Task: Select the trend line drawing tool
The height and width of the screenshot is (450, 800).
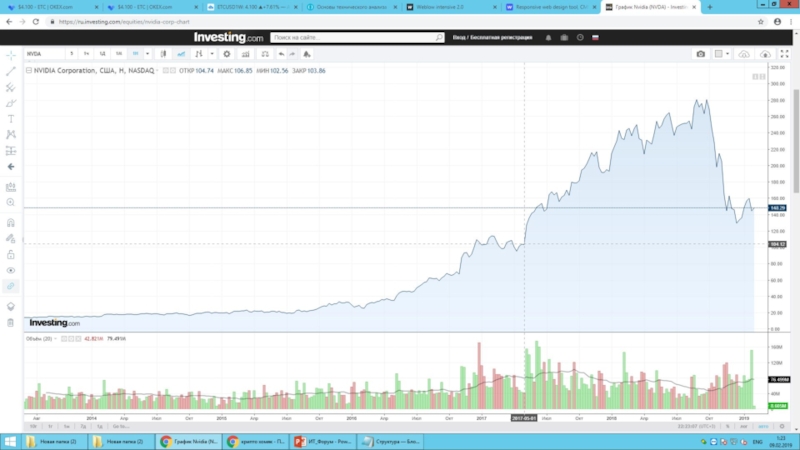Action: [x=11, y=71]
